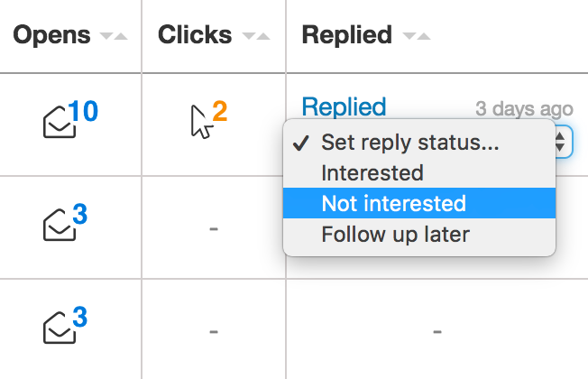
Task: Click the envelope icon in the middle row
Action: coord(60,225)
